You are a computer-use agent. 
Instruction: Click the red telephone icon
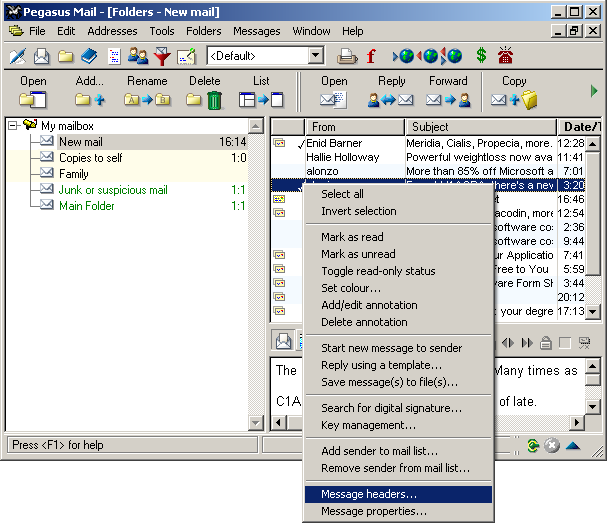(x=507, y=56)
